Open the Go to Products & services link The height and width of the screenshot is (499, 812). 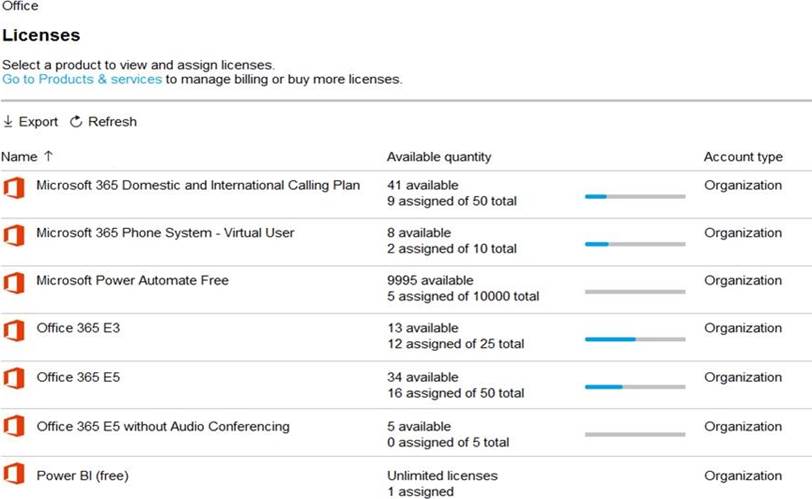pyautogui.click(x=82, y=79)
